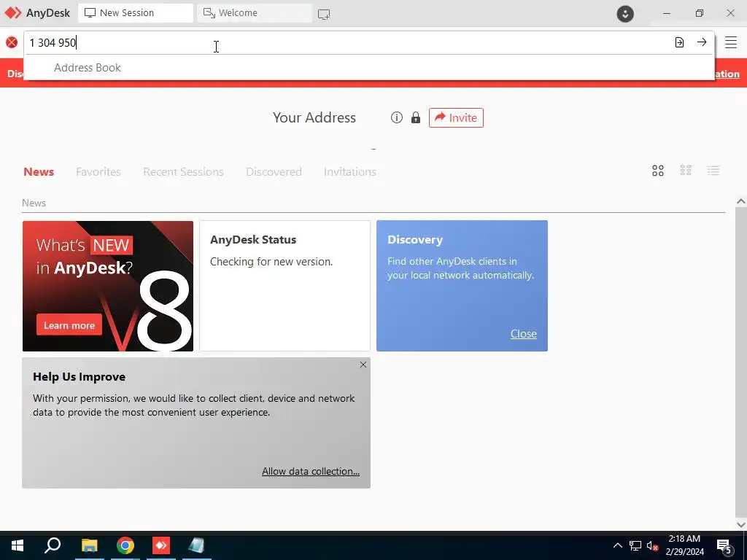Open the Recent Sessions tab
747x560 pixels.
pyautogui.click(x=183, y=172)
